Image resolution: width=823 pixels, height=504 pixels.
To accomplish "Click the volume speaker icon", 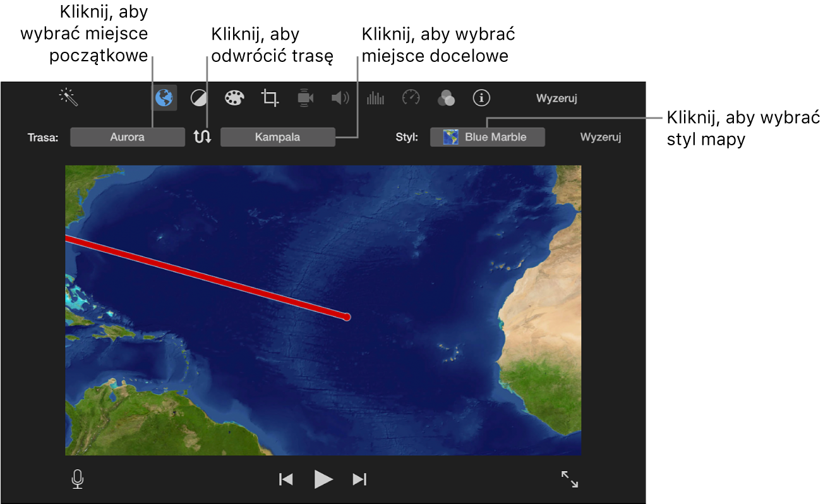I will point(340,98).
